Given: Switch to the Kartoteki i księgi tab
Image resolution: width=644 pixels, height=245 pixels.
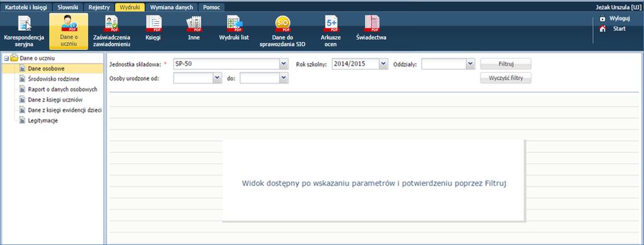Looking at the screenshot, I should 26,8.
